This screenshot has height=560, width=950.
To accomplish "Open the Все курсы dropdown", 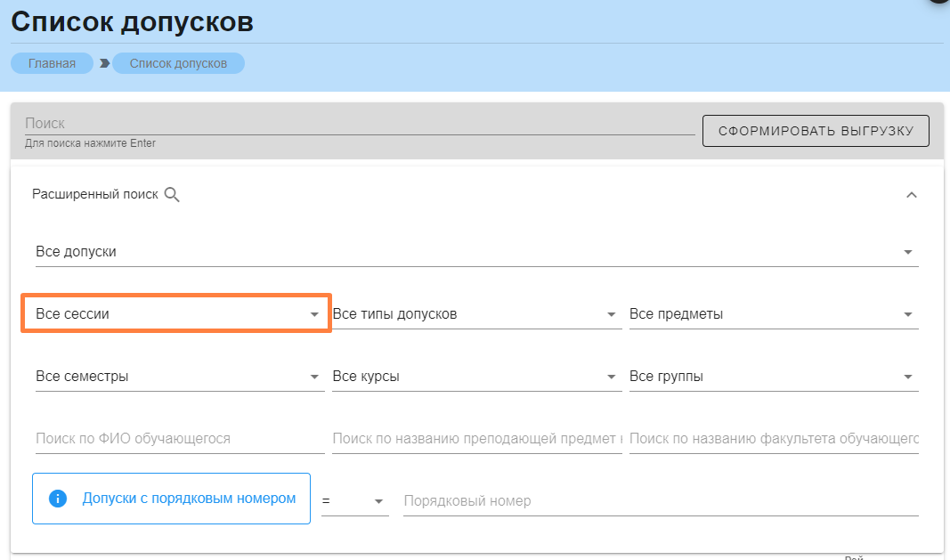I will pyautogui.click(x=475, y=377).
